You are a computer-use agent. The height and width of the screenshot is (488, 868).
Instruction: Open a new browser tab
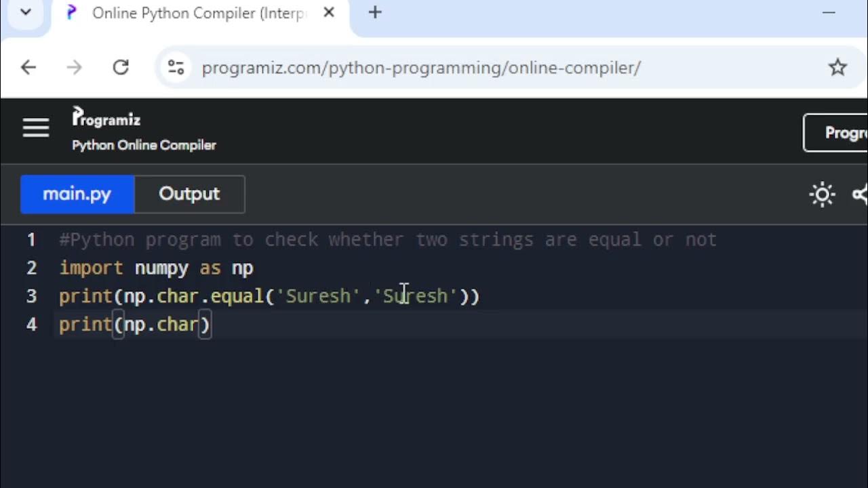375,12
